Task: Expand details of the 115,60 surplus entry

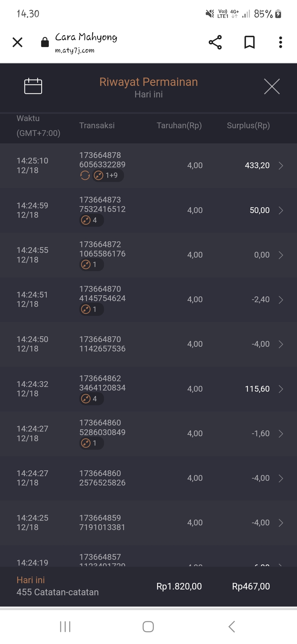Action: [x=281, y=389]
